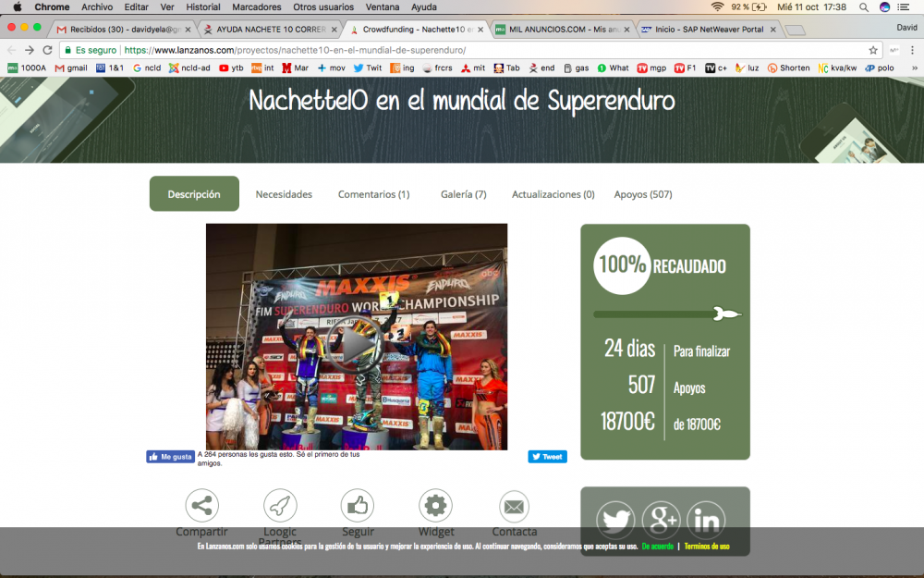This screenshot has height=578, width=924.
Task: Open a new browser tab
Action: [795, 31]
